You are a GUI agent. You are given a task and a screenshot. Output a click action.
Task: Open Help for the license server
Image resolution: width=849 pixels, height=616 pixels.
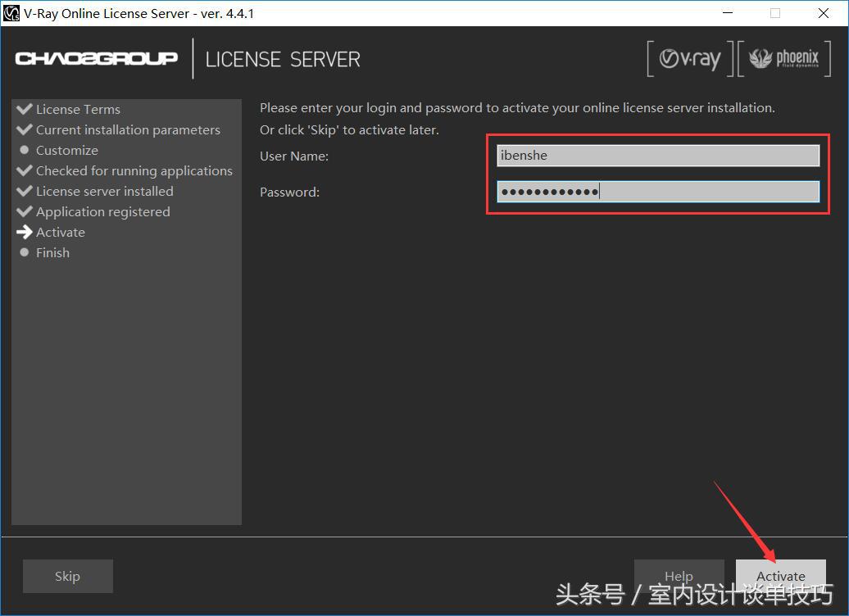pos(679,576)
